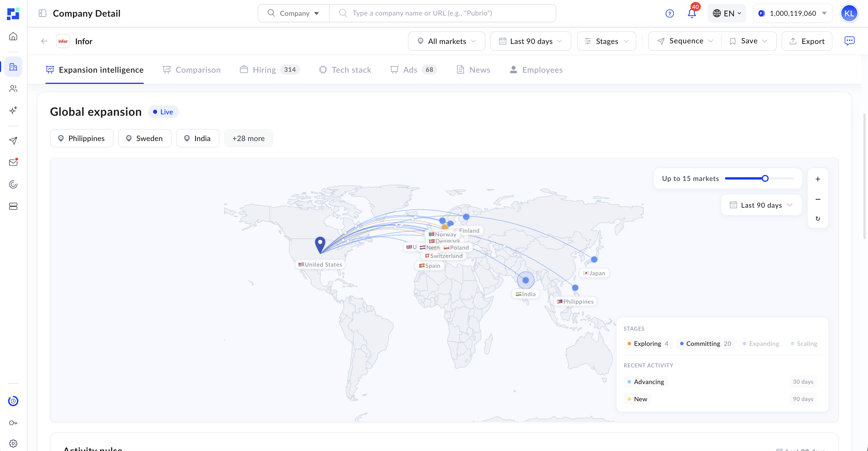Open the help question mark icon
Image resolution: width=868 pixels, height=451 pixels.
click(x=670, y=14)
